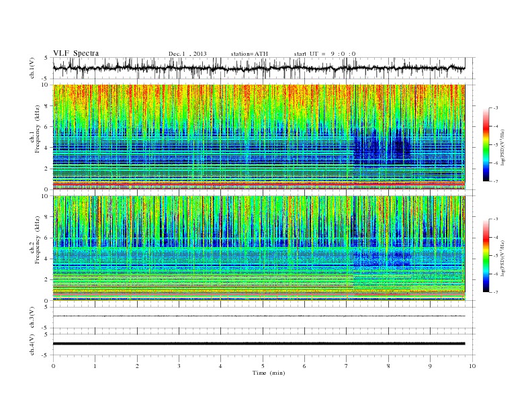This screenshot has height=411, width=532.
Task: Click tick label "8" on the Time axis
Action: click(x=388, y=366)
